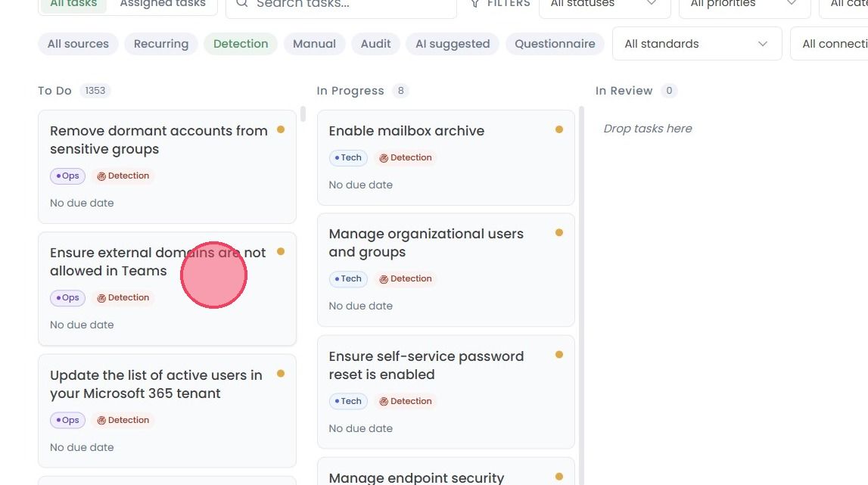868x485 pixels.
Task: Toggle the Detection source filter chip
Action: (241, 44)
